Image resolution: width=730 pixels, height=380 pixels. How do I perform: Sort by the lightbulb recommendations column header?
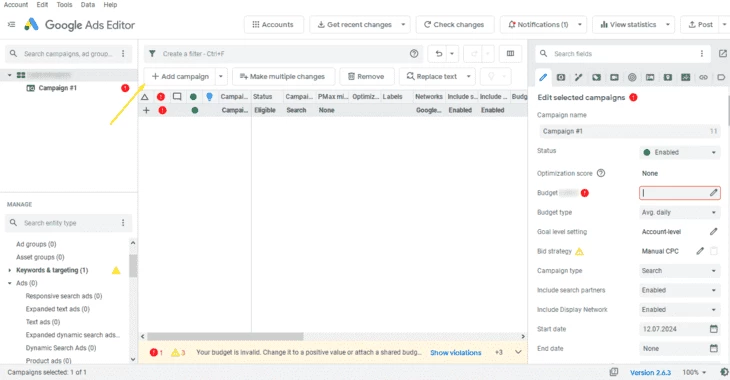click(210, 97)
